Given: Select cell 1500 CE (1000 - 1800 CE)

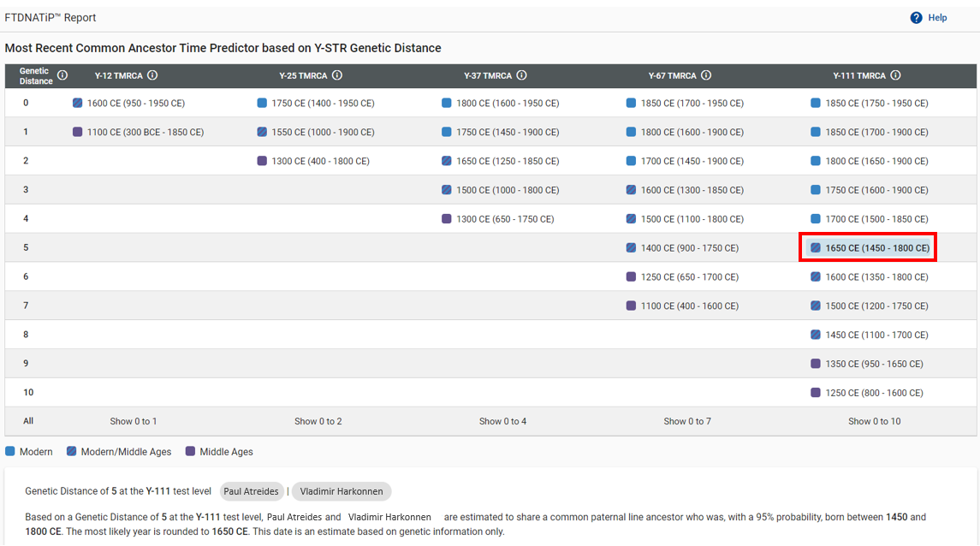Looking at the screenshot, I should point(500,190).
